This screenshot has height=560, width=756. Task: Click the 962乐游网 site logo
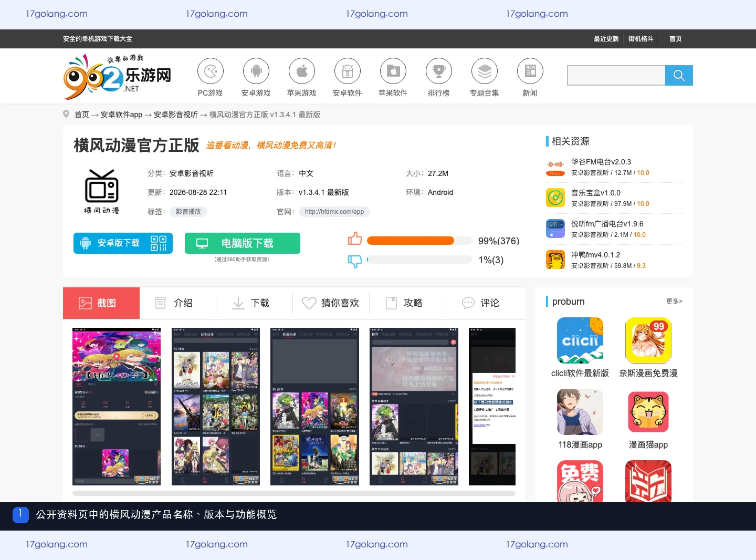click(x=118, y=77)
